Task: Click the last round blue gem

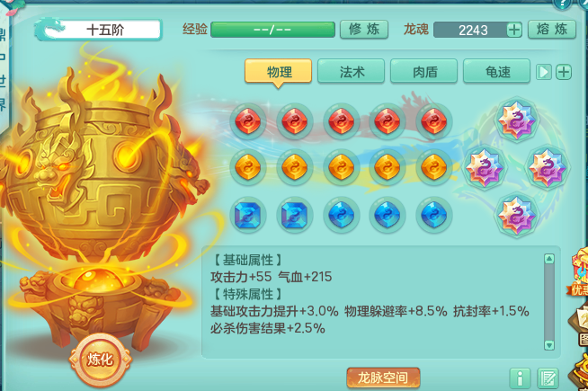Action: [x=434, y=215]
